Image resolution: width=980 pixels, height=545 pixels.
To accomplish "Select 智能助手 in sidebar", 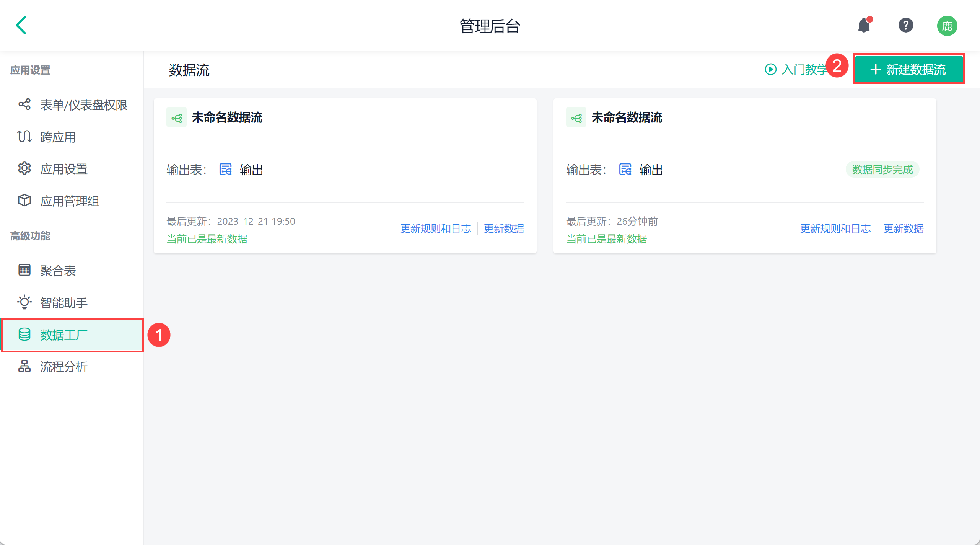I will (63, 303).
